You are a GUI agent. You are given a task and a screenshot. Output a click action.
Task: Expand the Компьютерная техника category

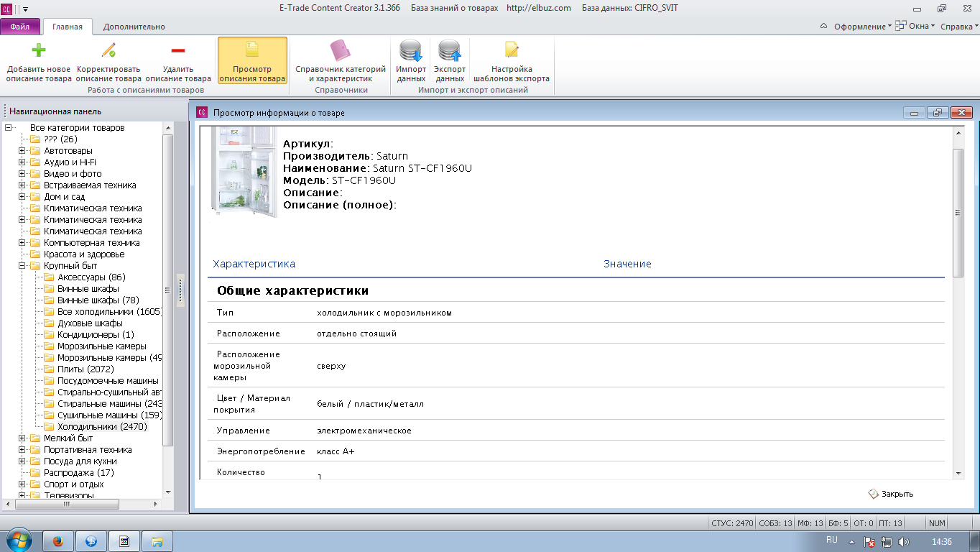coord(22,243)
